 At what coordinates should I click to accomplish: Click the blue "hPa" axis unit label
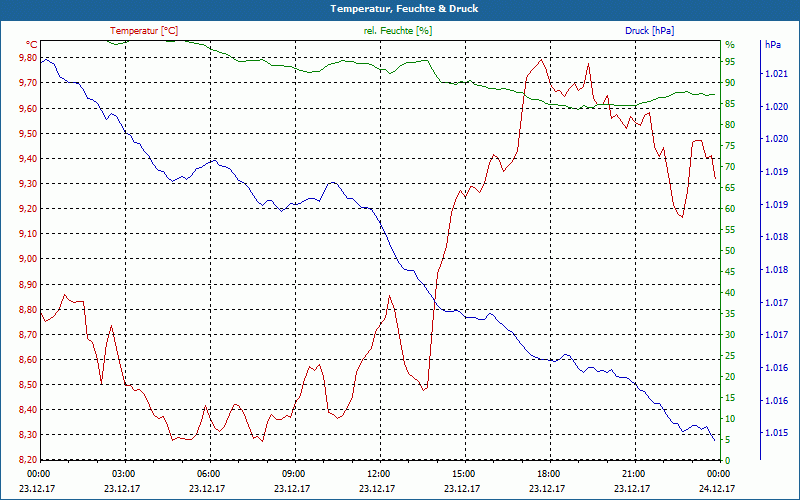coord(773,45)
